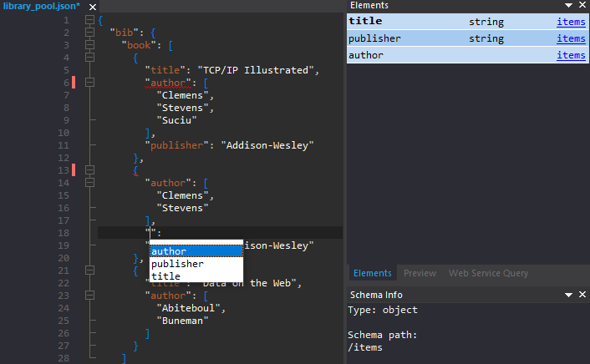Click the "Abiteboul" entry on line 24

coord(188,308)
